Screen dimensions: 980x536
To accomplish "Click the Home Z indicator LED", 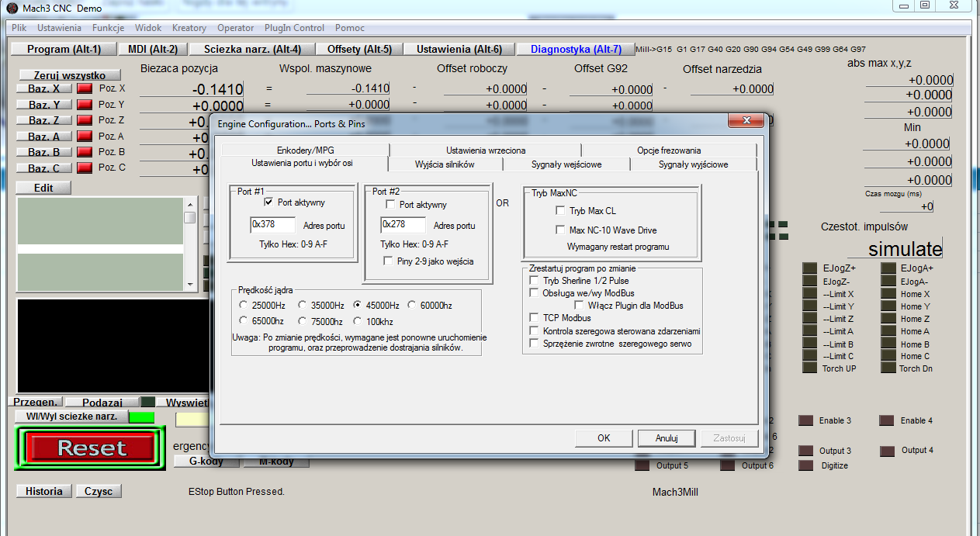I will point(888,319).
